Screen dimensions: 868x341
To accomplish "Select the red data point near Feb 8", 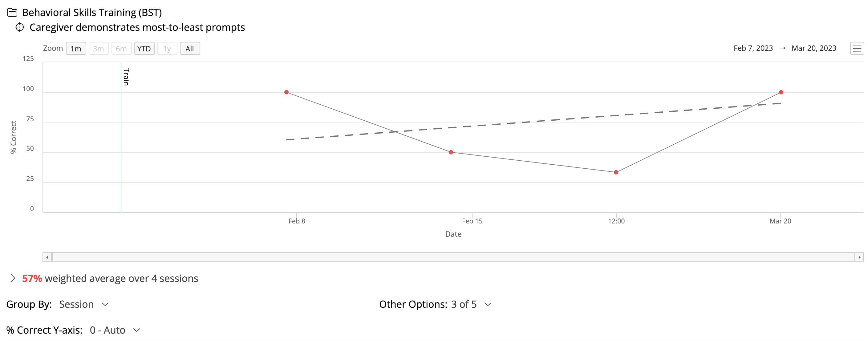I will pos(286,92).
